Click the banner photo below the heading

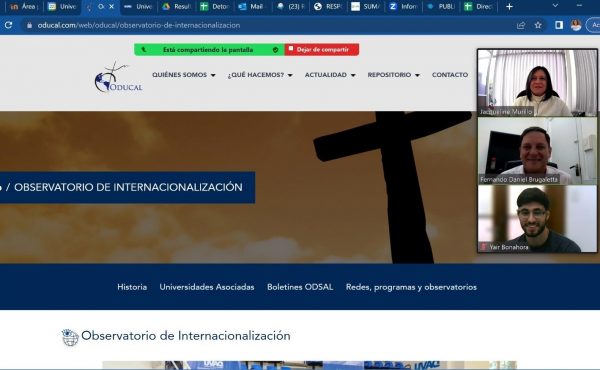click(x=309, y=365)
